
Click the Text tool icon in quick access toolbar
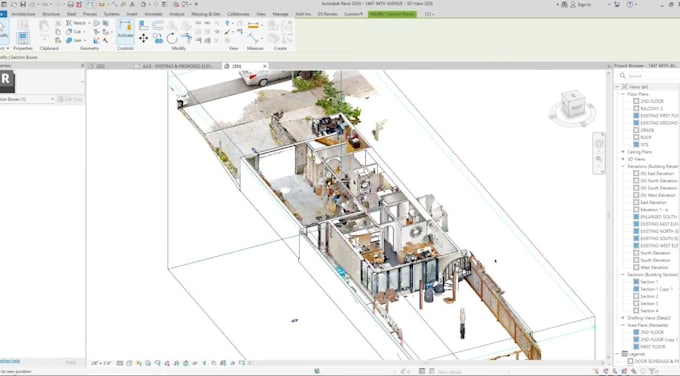tap(132, 4)
